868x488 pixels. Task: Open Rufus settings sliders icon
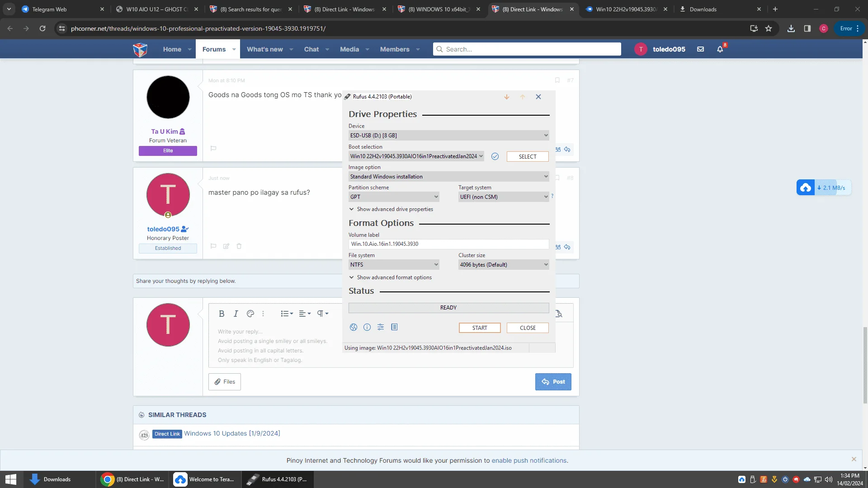point(381,327)
